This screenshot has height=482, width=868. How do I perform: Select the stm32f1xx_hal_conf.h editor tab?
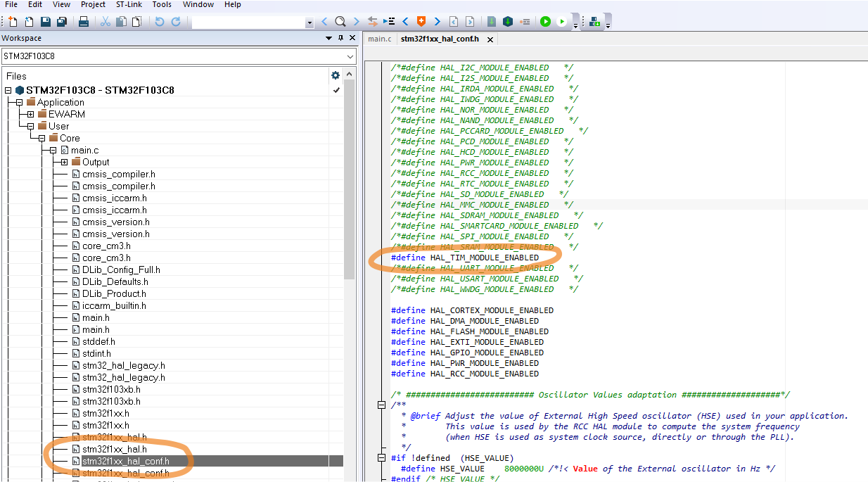click(x=440, y=39)
